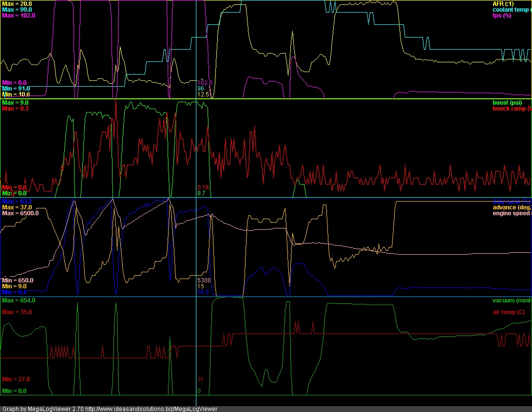This screenshot has width=532, height=412.
Task: Click the AFR (:1) legend label
Action: pyautogui.click(x=503, y=4)
